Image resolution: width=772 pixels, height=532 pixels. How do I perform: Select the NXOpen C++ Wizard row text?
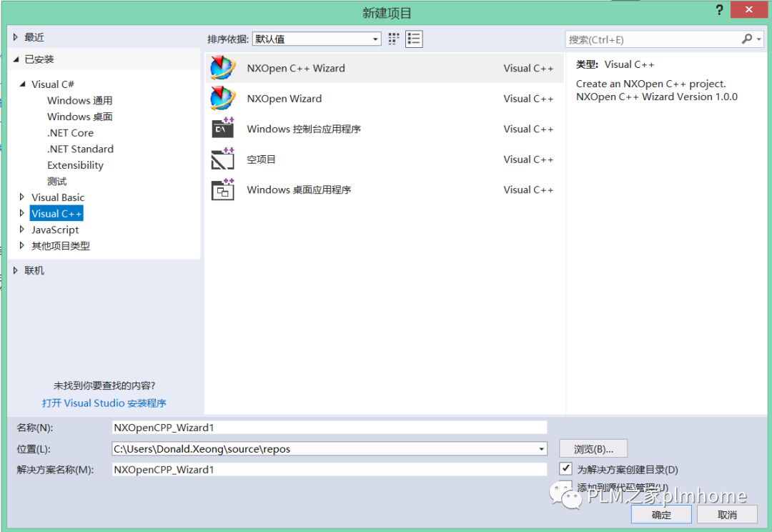296,68
